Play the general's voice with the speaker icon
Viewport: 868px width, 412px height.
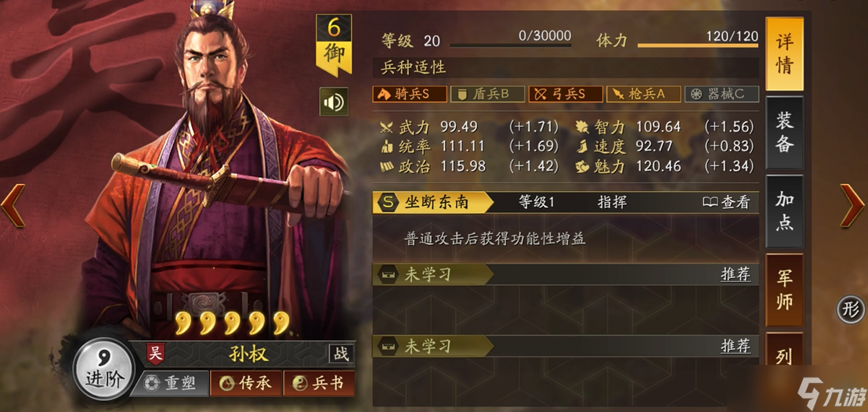pyautogui.click(x=333, y=102)
